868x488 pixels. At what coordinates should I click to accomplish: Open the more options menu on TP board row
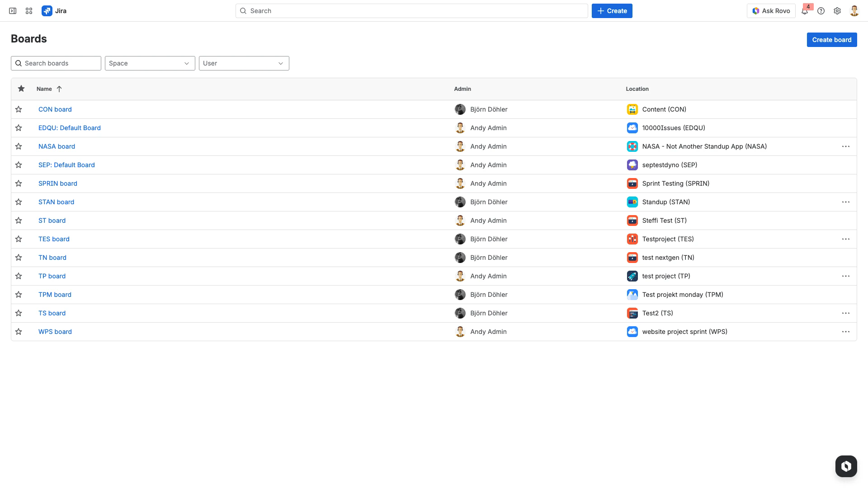[x=846, y=276]
